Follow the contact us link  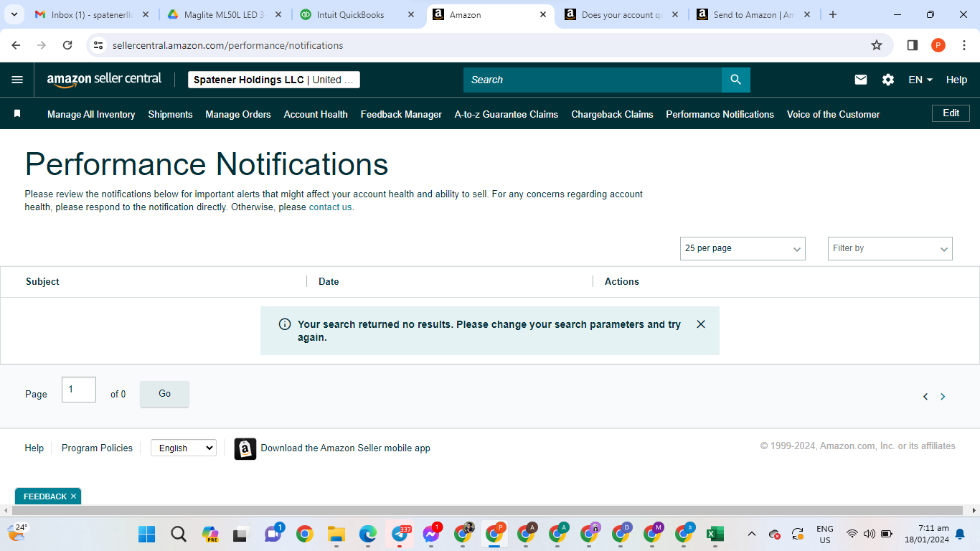[x=331, y=207]
